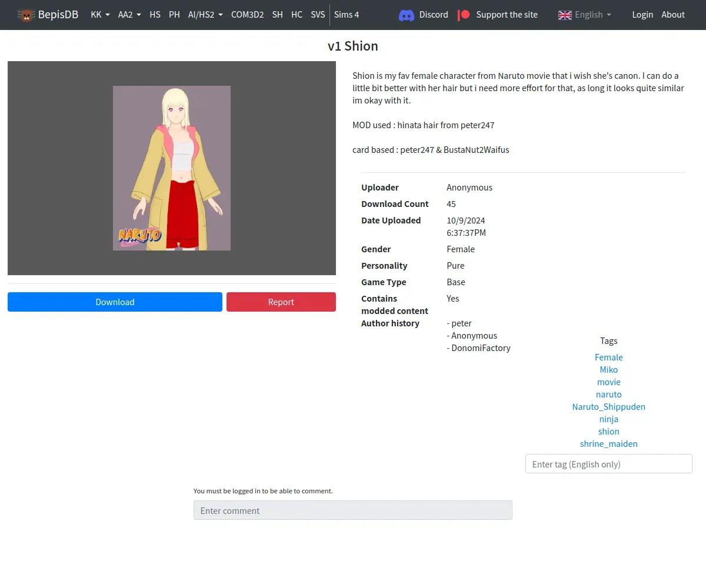Click the Login link

[x=642, y=15]
